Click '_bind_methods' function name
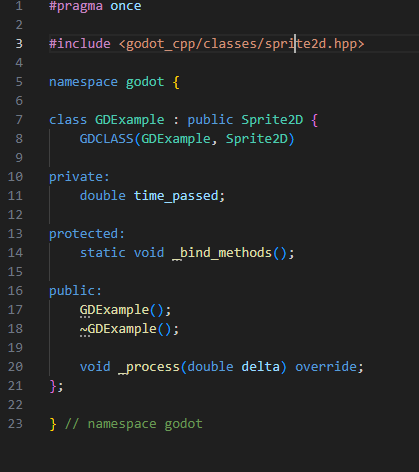The height and width of the screenshot is (472, 419). tap(222, 253)
